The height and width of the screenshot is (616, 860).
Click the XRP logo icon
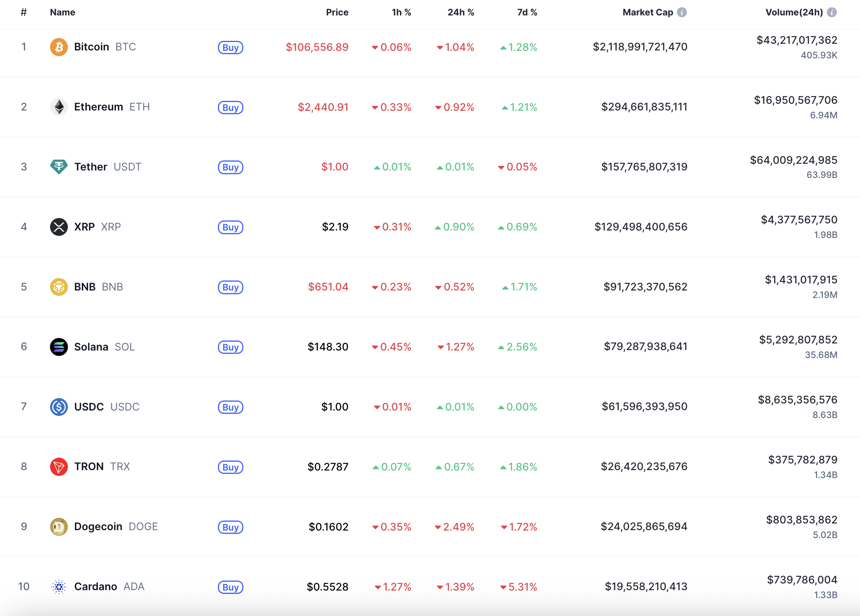(x=59, y=227)
